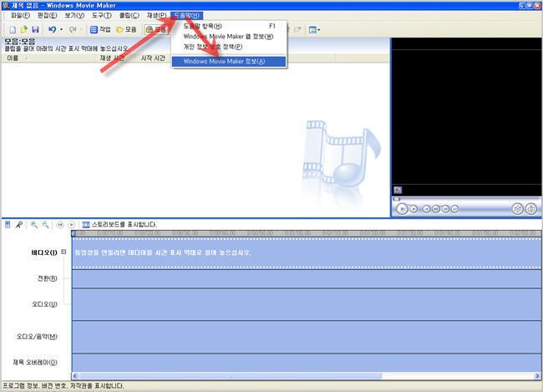Screen dimensions: 543x392
Task: Click the Zoom Timeline In magnifier
Action: click(34, 225)
